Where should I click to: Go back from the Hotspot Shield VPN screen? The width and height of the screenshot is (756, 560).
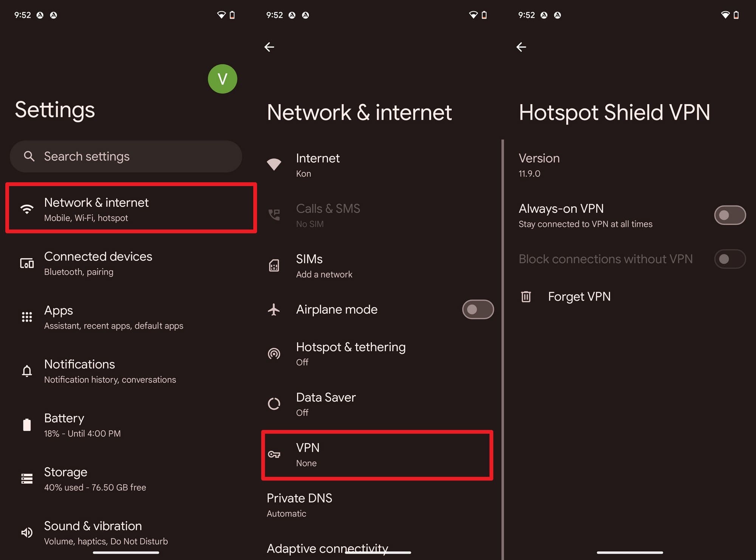[521, 47]
